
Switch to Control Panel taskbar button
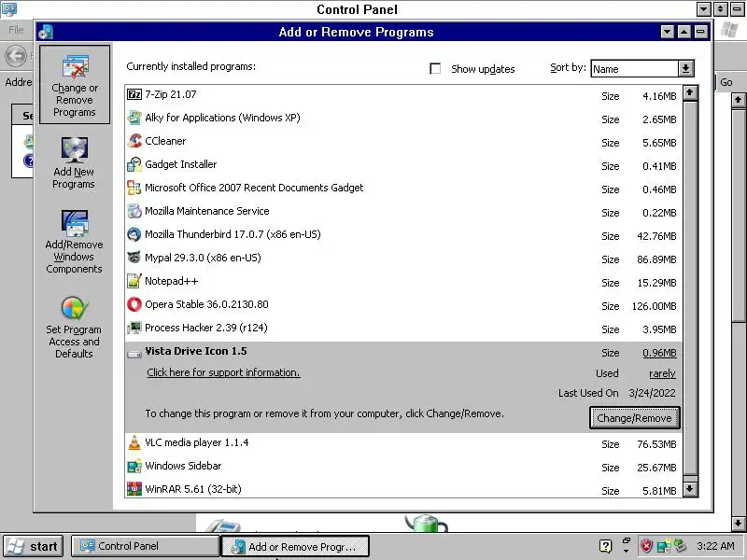point(146,546)
